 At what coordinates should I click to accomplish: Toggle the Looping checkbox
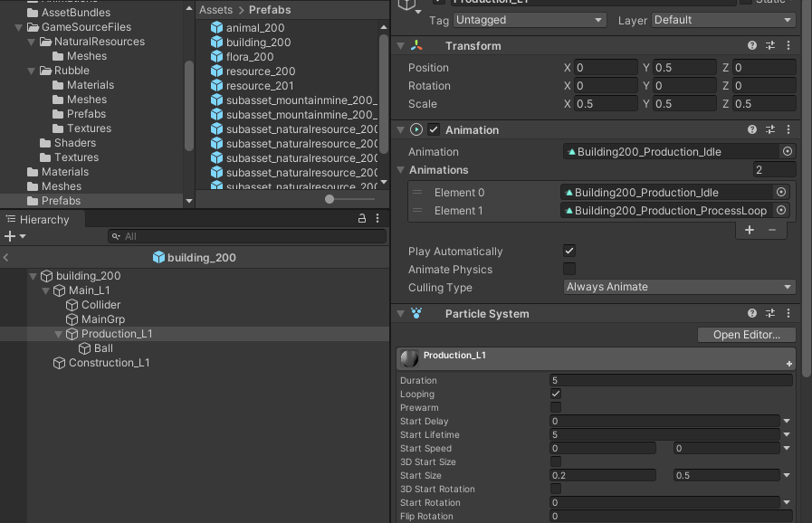coord(555,394)
